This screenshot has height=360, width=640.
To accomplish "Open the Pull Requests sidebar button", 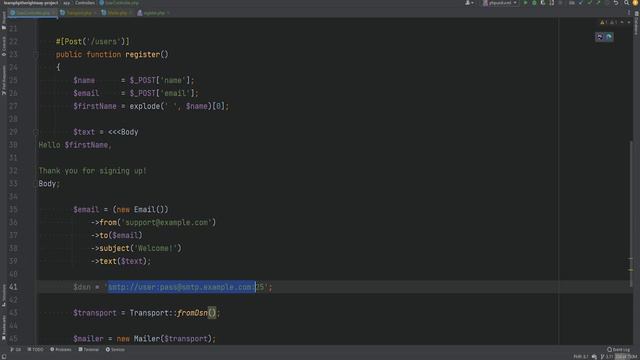I will coord(4,80).
